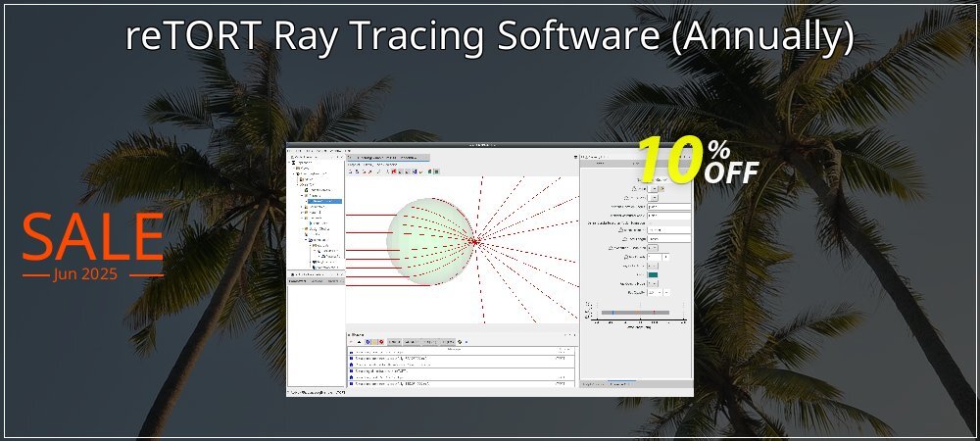Select the highlighted viewer tab above the 3D view
Screen dimensions: 980x441
tap(388, 158)
